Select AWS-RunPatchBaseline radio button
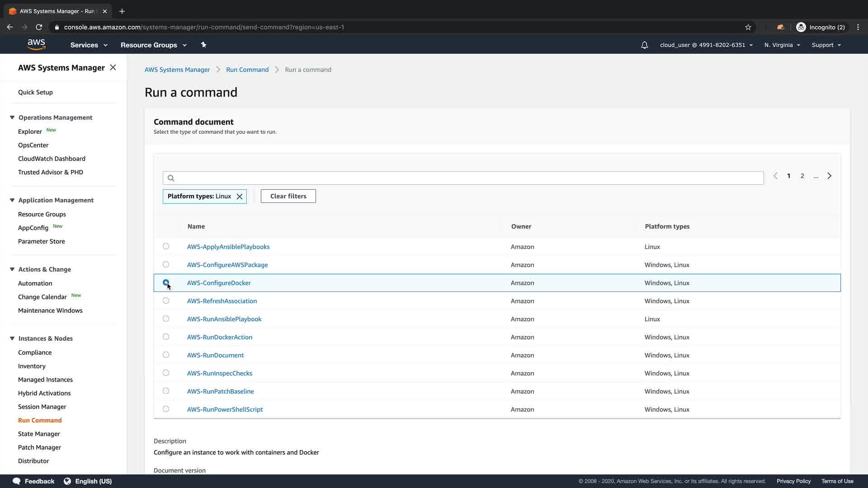 [x=166, y=391]
